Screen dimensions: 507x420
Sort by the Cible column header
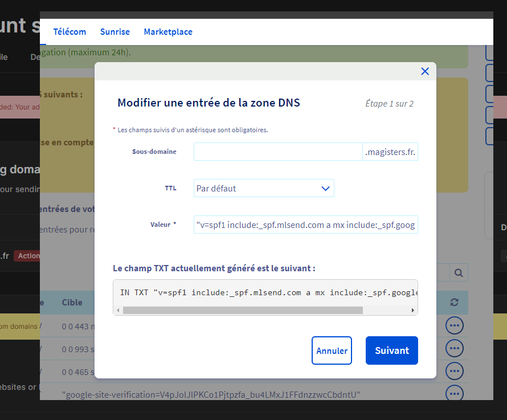pos(72,303)
